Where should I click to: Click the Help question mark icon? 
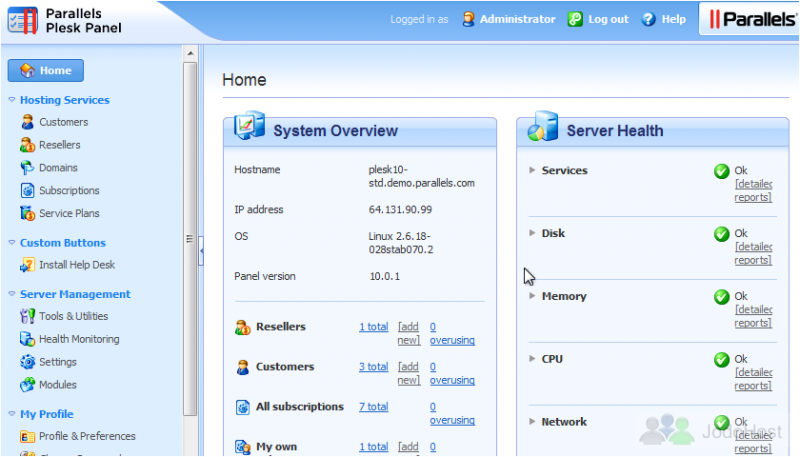pos(648,19)
